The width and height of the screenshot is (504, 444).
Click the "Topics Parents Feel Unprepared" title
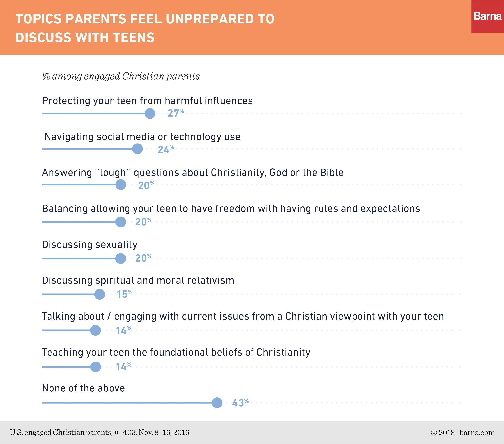[145, 28]
